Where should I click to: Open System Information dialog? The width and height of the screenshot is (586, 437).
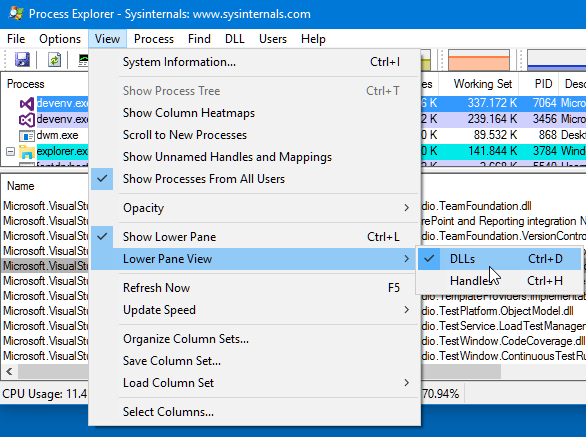point(254,62)
